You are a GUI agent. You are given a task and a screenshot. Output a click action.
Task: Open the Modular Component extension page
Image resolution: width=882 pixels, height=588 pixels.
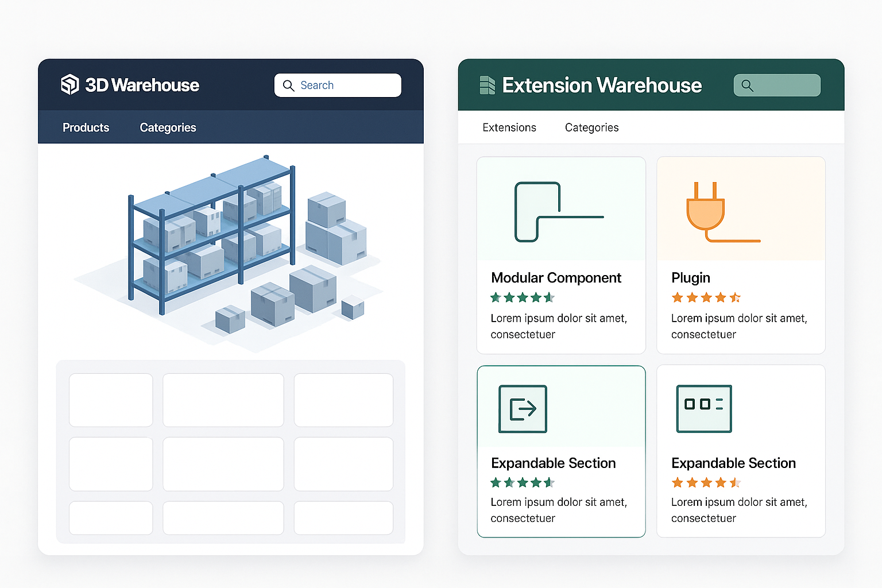[555, 277]
